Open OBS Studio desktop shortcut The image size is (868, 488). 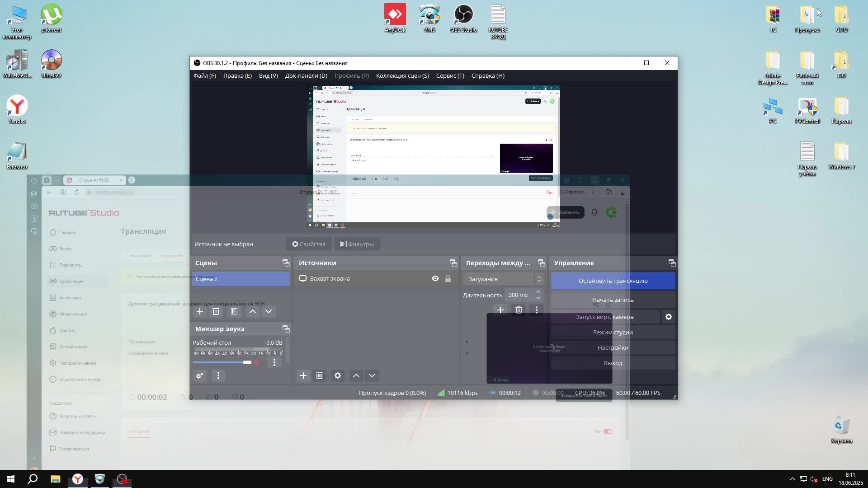[x=463, y=19]
